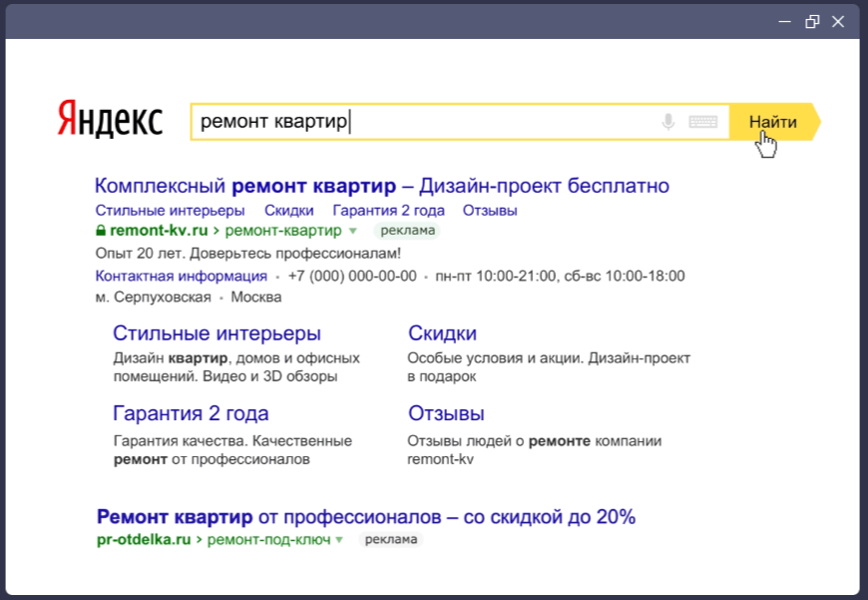868x600 pixels.
Task: Open Ремонт квартир от профессионалов headline
Action: [x=366, y=517]
